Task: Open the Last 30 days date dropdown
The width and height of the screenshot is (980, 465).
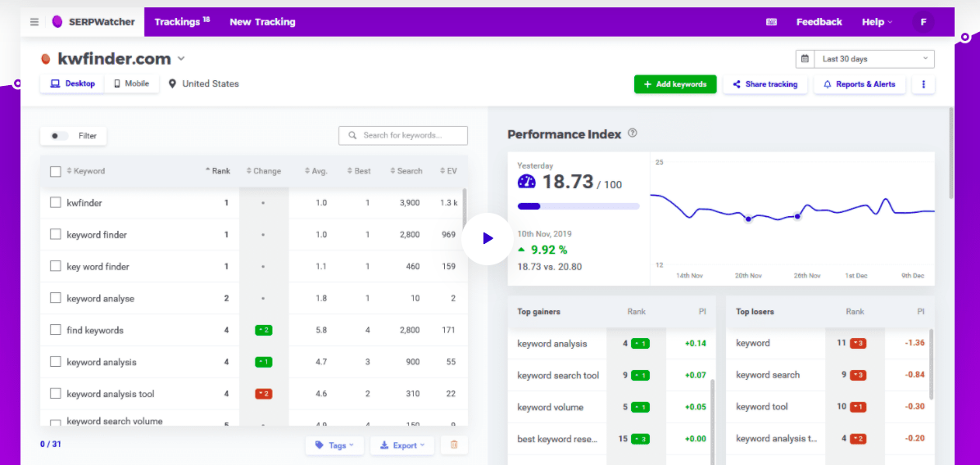Action: tap(865, 59)
